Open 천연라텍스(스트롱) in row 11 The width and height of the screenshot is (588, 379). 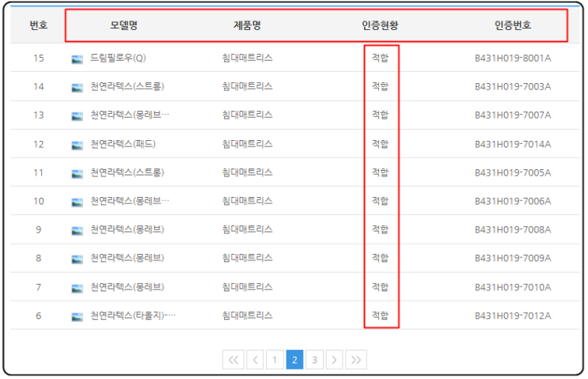pyautogui.click(x=127, y=172)
